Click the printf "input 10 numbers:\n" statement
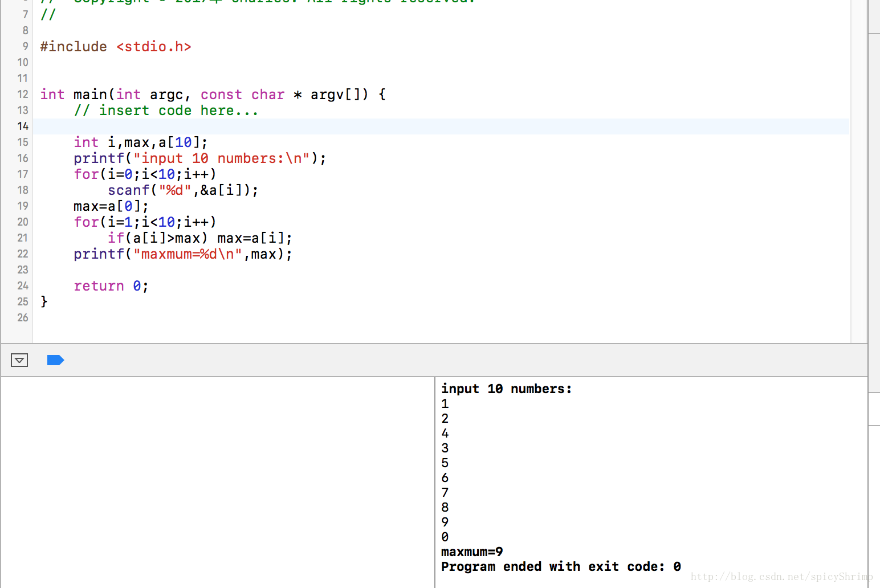The height and width of the screenshot is (588, 880). (200, 158)
